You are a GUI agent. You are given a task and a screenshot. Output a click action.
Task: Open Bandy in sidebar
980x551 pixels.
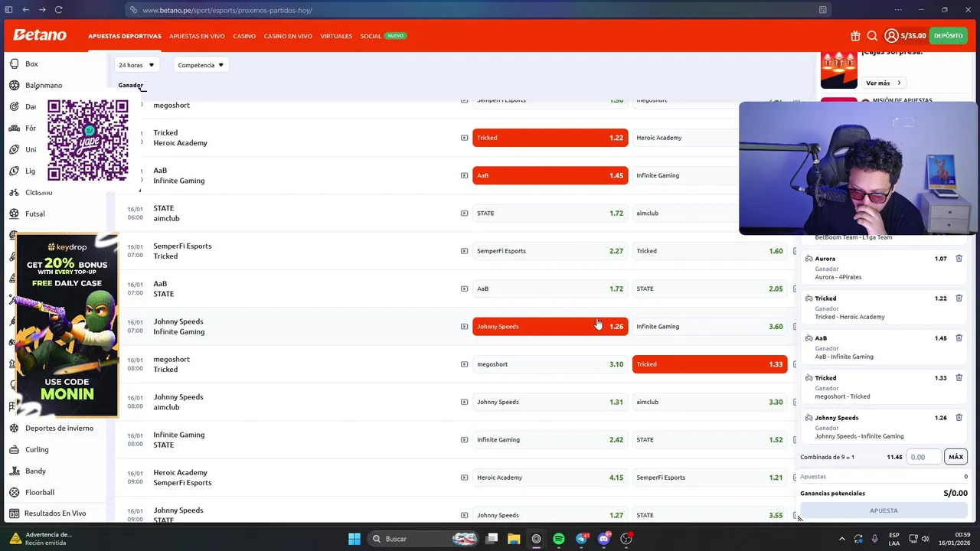coord(35,471)
